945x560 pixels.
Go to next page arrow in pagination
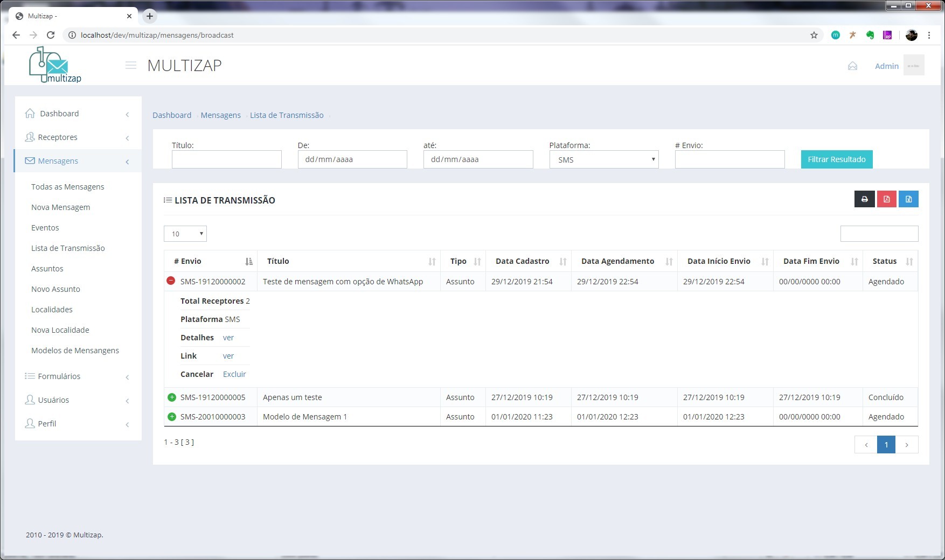907,445
